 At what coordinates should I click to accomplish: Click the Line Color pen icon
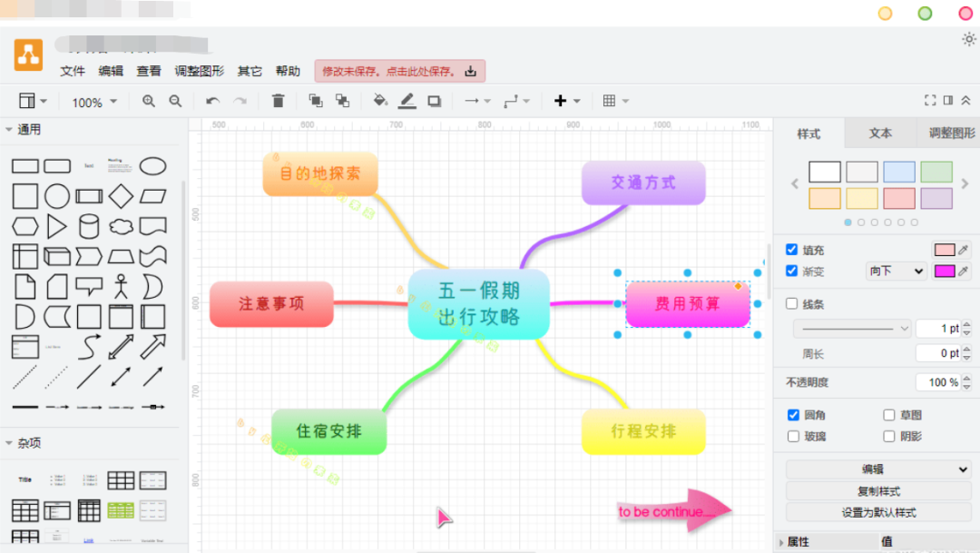[407, 100]
